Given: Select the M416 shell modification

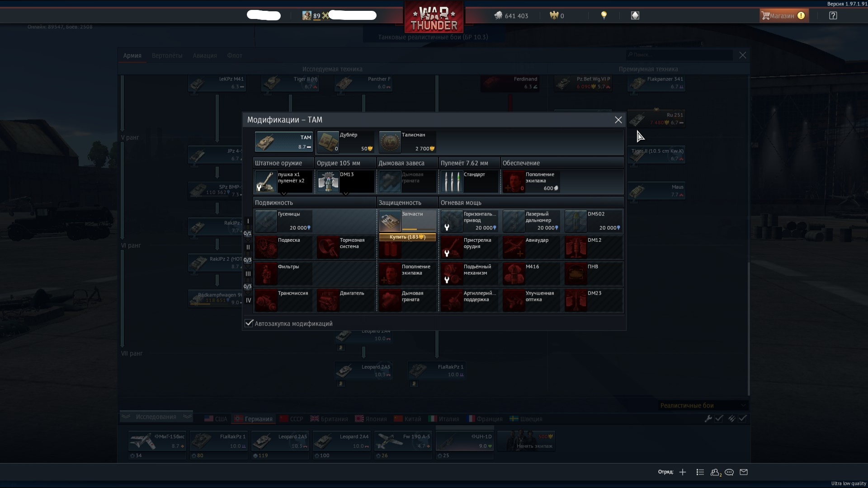Looking at the screenshot, I should tap(531, 273).
